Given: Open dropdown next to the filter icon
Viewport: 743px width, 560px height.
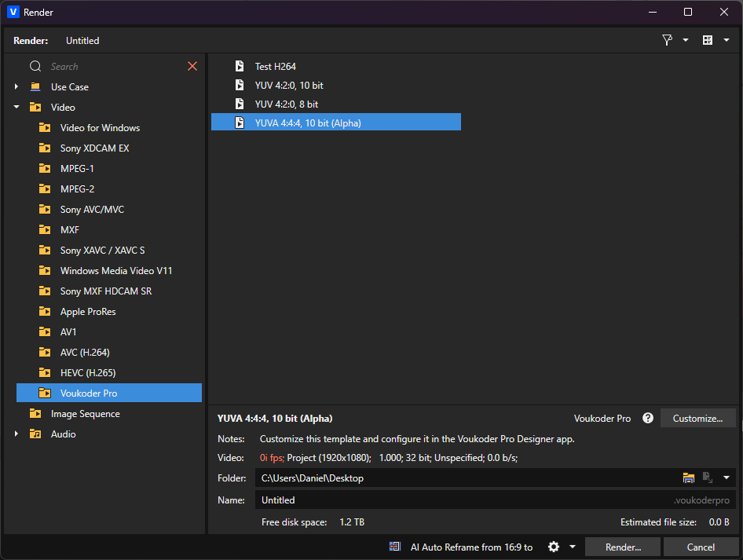Looking at the screenshot, I should (686, 40).
